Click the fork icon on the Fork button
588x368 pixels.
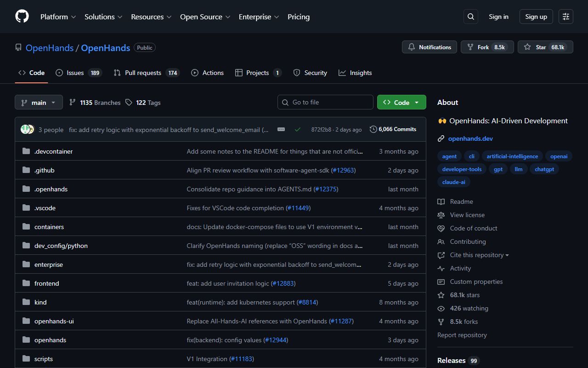[x=470, y=46]
